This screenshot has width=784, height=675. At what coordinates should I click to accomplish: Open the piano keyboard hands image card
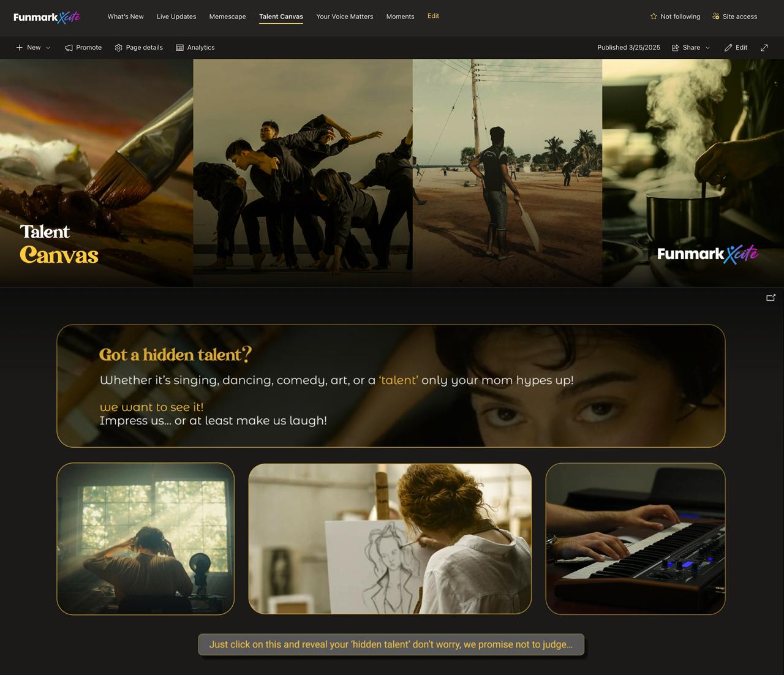coord(635,538)
